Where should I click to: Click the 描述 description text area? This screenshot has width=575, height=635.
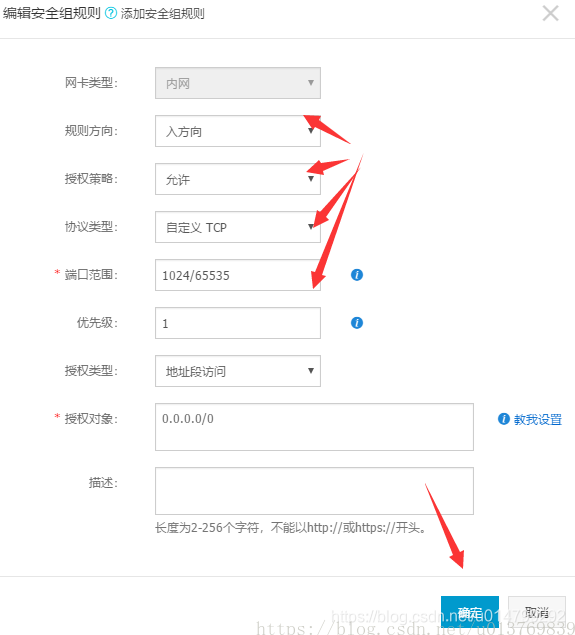314,491
